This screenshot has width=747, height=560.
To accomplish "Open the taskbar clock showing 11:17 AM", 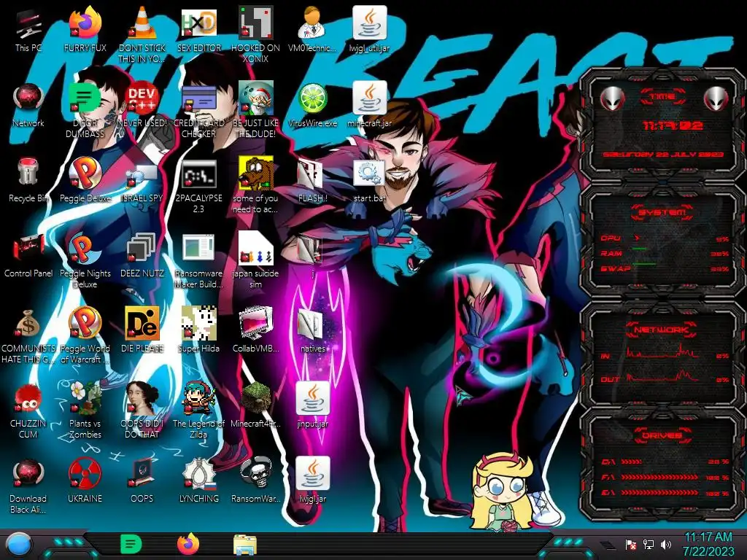I will click(x=708, y=544).
